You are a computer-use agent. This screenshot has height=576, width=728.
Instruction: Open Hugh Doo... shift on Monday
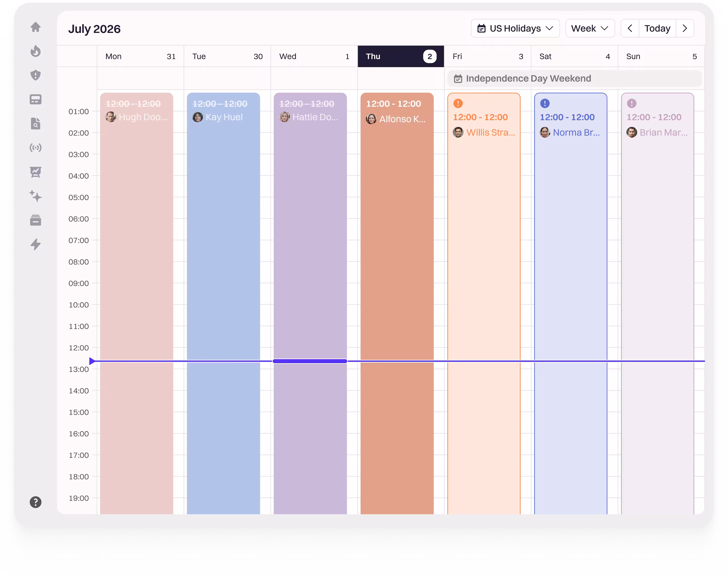137,303
